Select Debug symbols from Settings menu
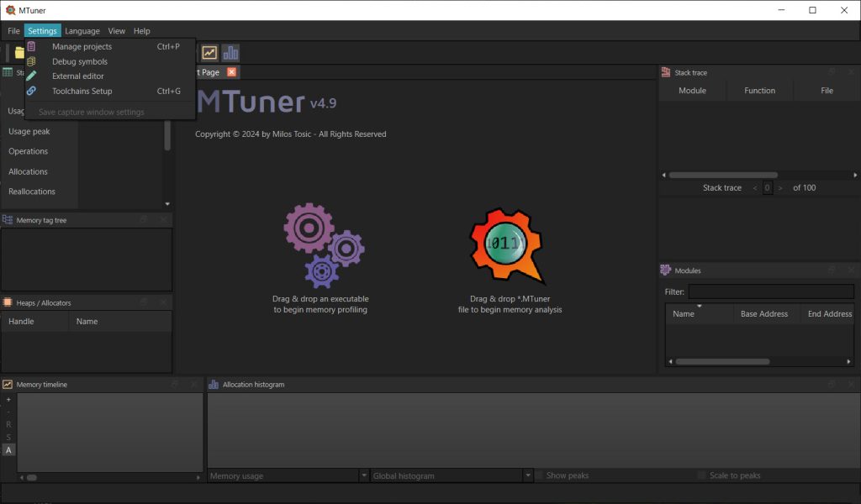Image resolution: width=861 pixels, height=504 pixels. [x=80, y=61]
